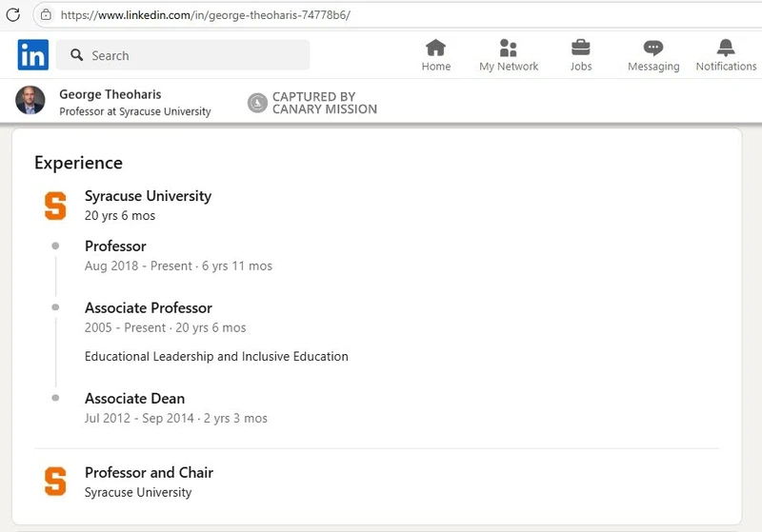
Task: Open Messaging chat bubble icon
Action: click(652, 49)
